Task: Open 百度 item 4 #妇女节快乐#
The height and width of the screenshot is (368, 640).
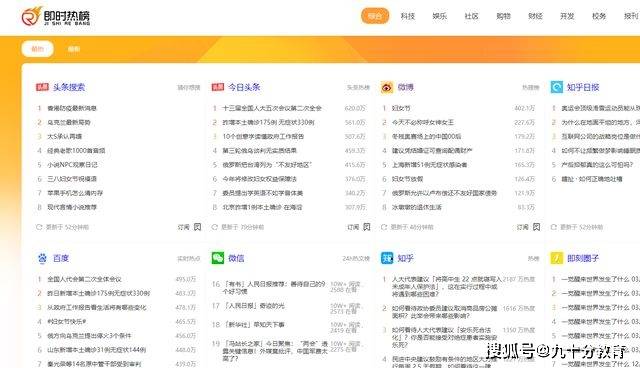Action: pos(67,321)
